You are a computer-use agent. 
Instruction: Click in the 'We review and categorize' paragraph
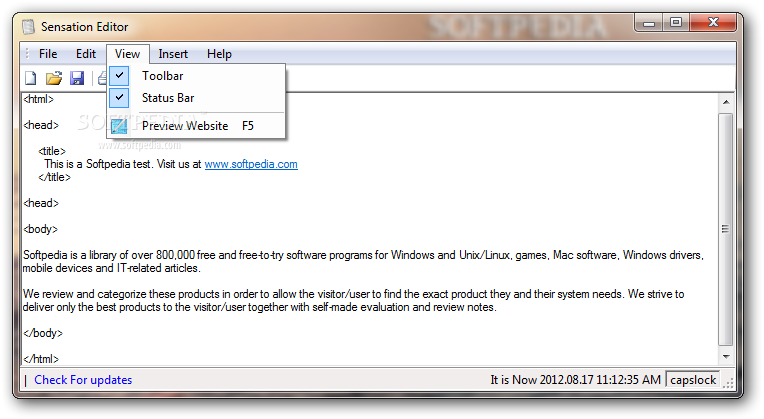point(353,301)
